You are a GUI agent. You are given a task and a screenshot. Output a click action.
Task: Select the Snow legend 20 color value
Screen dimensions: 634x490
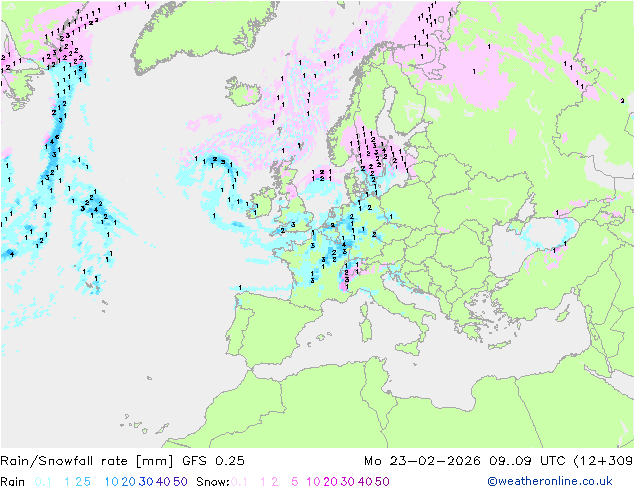pos(330,482)
